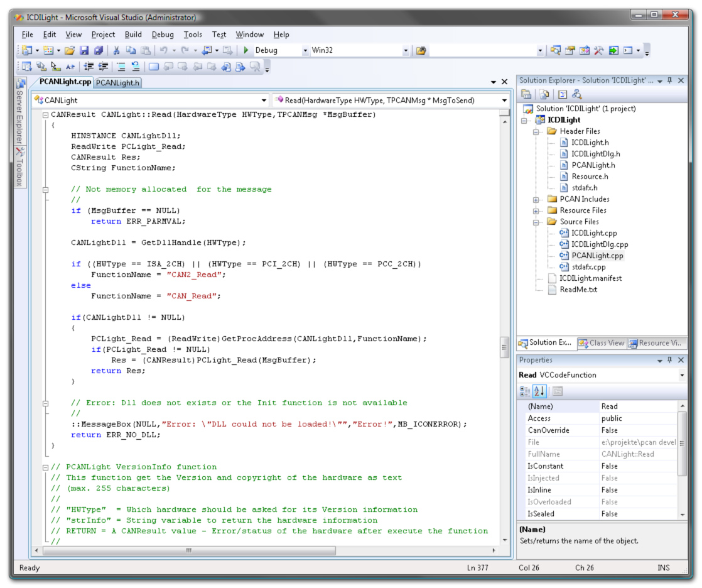Switch to the PCANLight.h tab
The image size is (702, 588).
(x=117, y=82)
